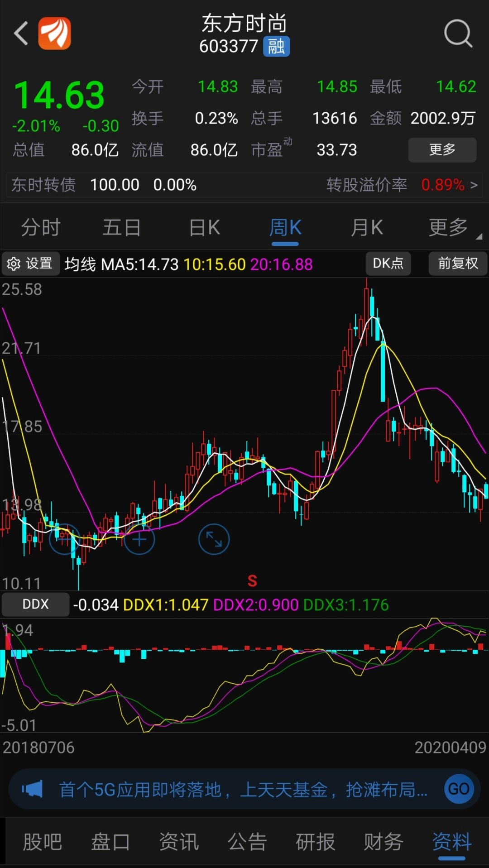Tap the DDX2:0.900 indicator value
489x868 pixels.
pyautogui.click(x=256, y=605)
